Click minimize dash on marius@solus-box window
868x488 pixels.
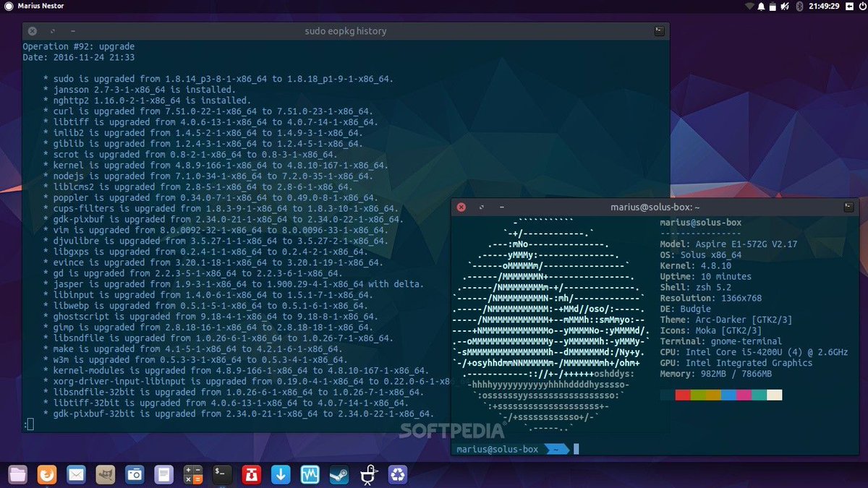point(501,207)
